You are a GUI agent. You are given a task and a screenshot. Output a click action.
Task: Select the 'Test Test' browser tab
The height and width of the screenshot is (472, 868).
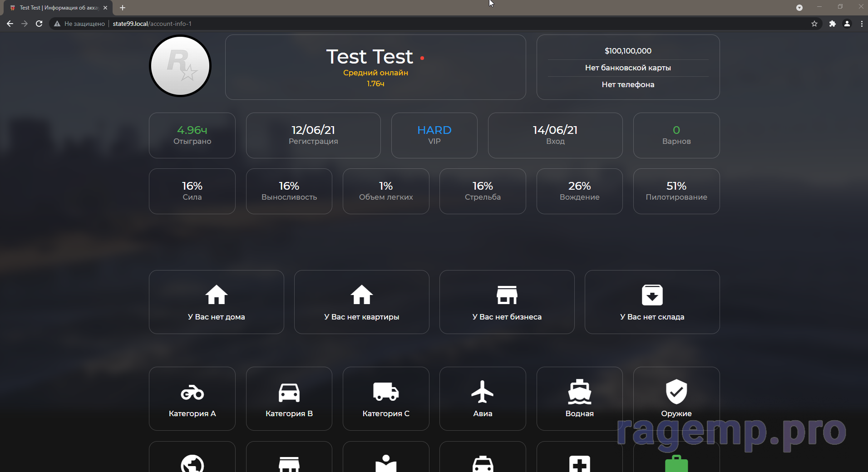click(58, 8)
